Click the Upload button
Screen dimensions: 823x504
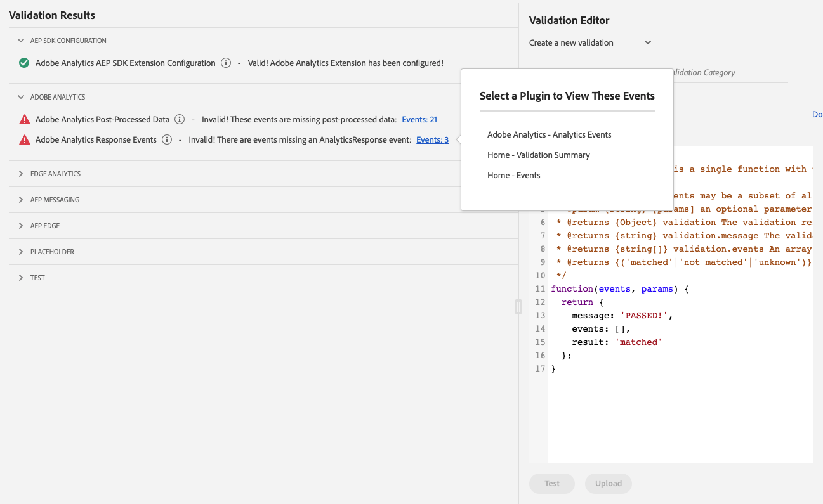tap(609, 483)
